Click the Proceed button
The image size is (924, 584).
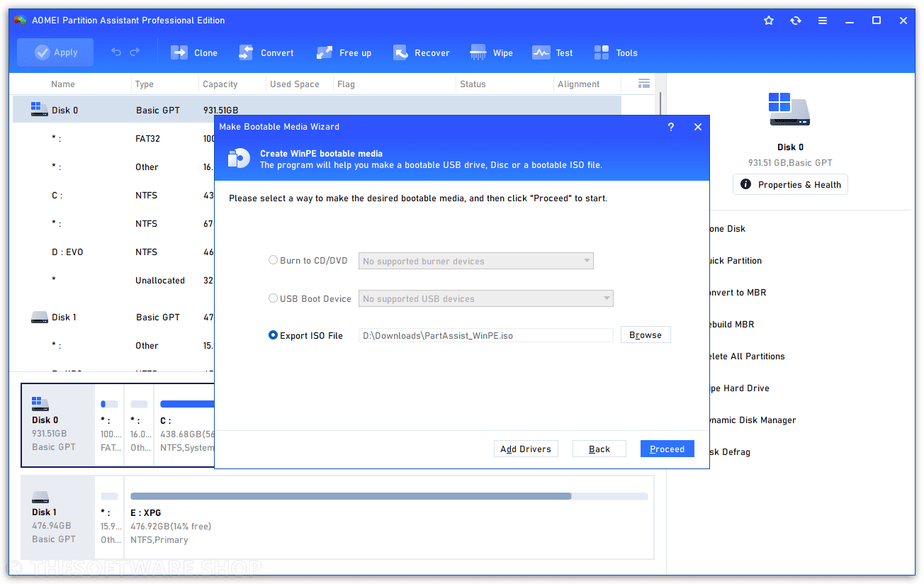click(x=667, y=449)
